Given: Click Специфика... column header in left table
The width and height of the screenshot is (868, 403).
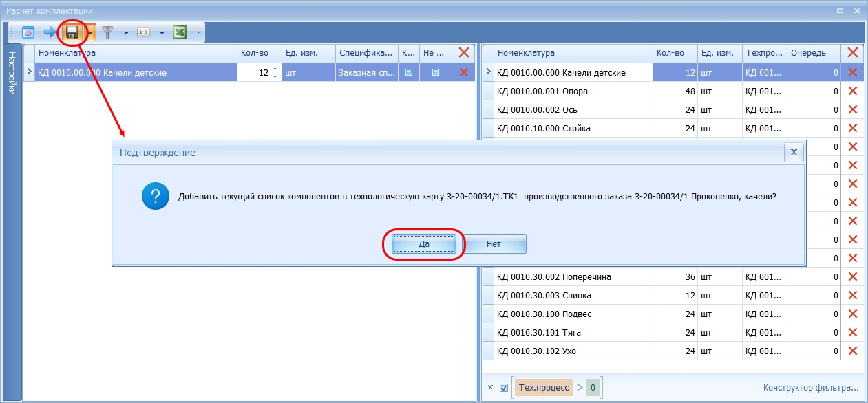Looking at the screenshot, I should 366,53.
